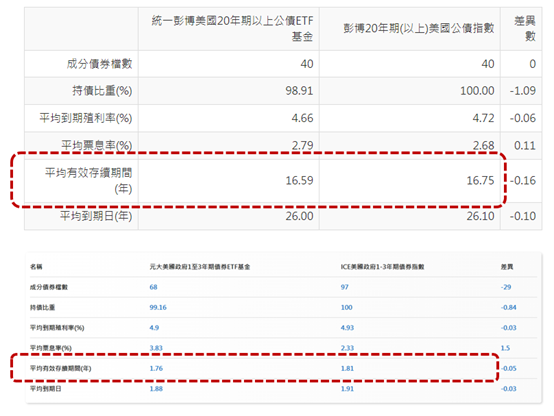Click the value '98.91'
Viewport: 554px width, 416px height.
pos(299,91)
